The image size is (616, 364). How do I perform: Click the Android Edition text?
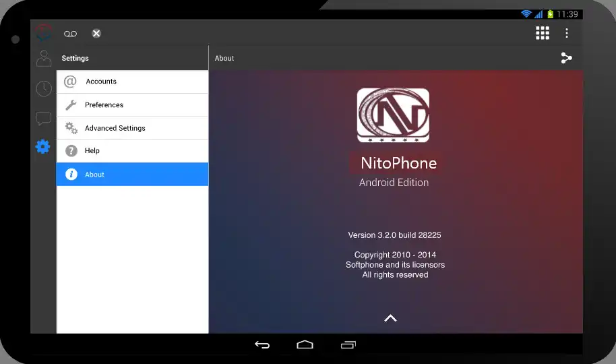click(x=394, y=183)
